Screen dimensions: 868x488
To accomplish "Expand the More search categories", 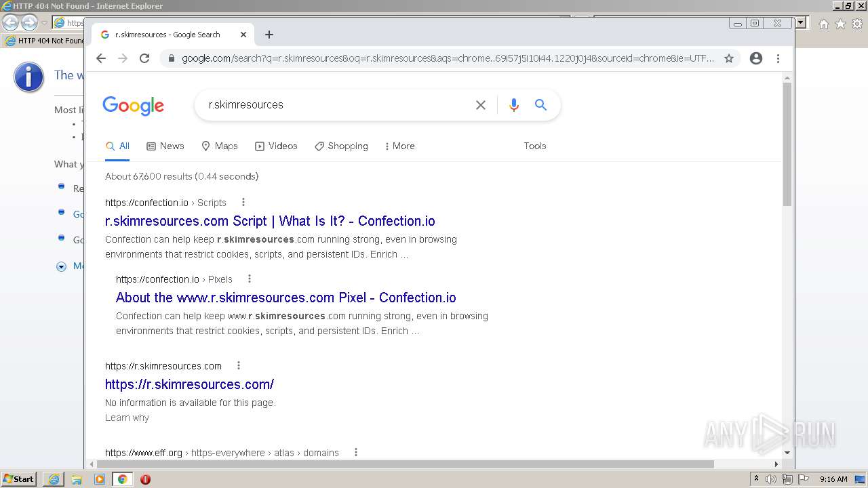I will pyautogui.click(x=399, y=146).
